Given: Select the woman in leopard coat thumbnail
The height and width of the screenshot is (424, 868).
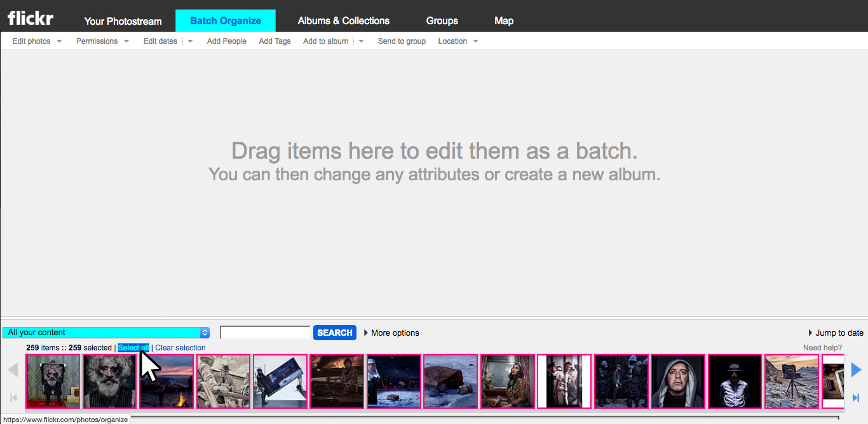Looking at the screenshot, I should coord(508,381).
